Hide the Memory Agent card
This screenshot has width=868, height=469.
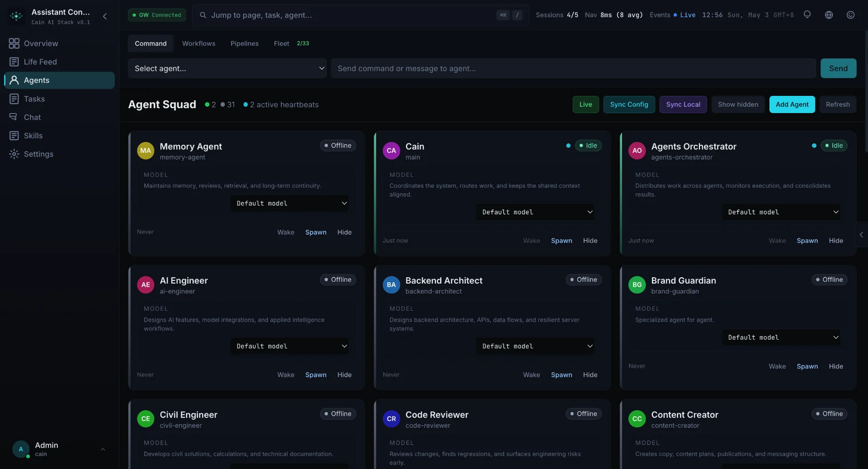point(344,232)
